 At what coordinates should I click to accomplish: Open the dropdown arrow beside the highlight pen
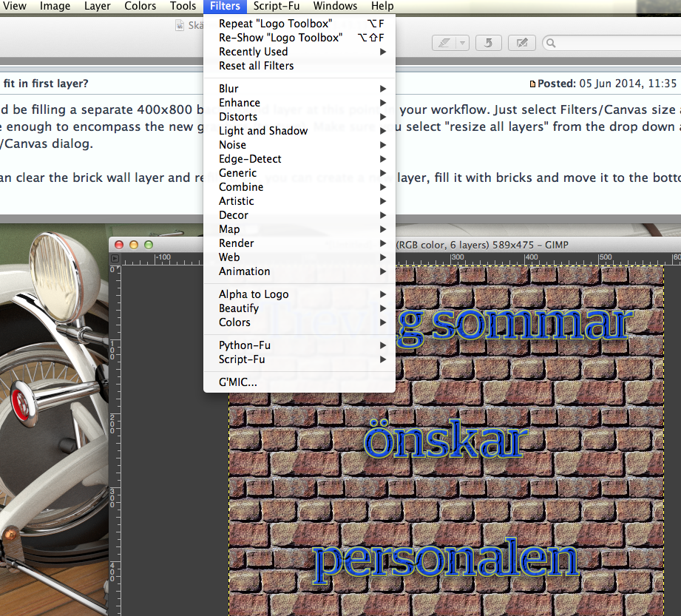[x=463, y=43]
